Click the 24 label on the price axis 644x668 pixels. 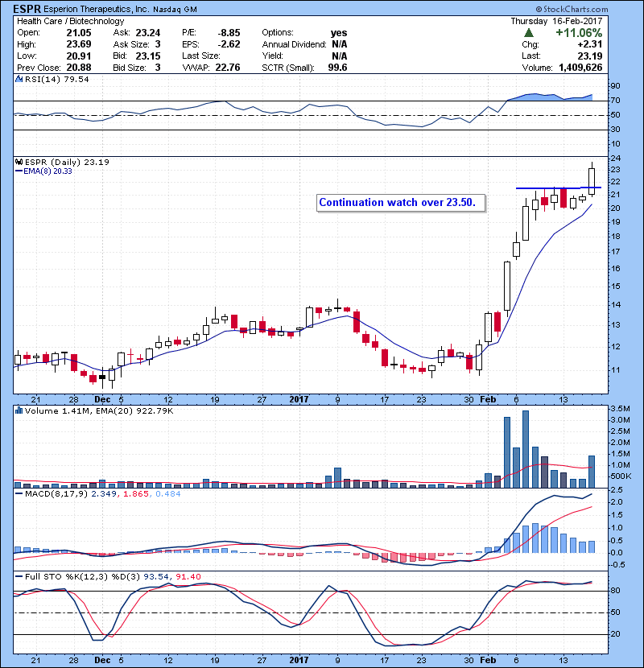pos(616,158)
